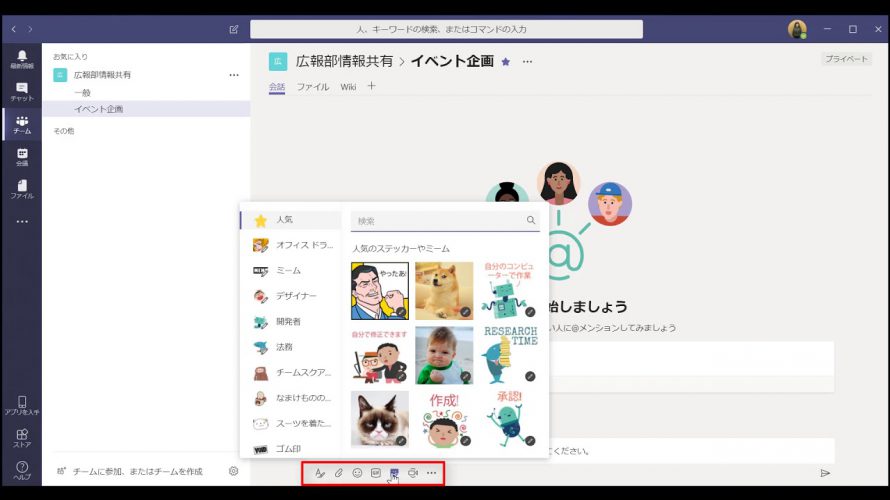Pick the 作成! sticker
This screenshot has width=890, height=500.
click(444, 419)
